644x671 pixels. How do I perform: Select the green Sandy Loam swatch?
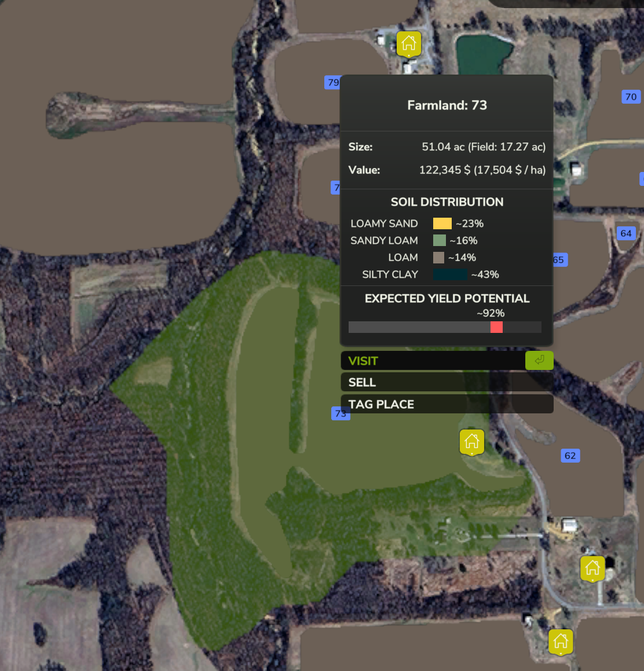(439, 240)
